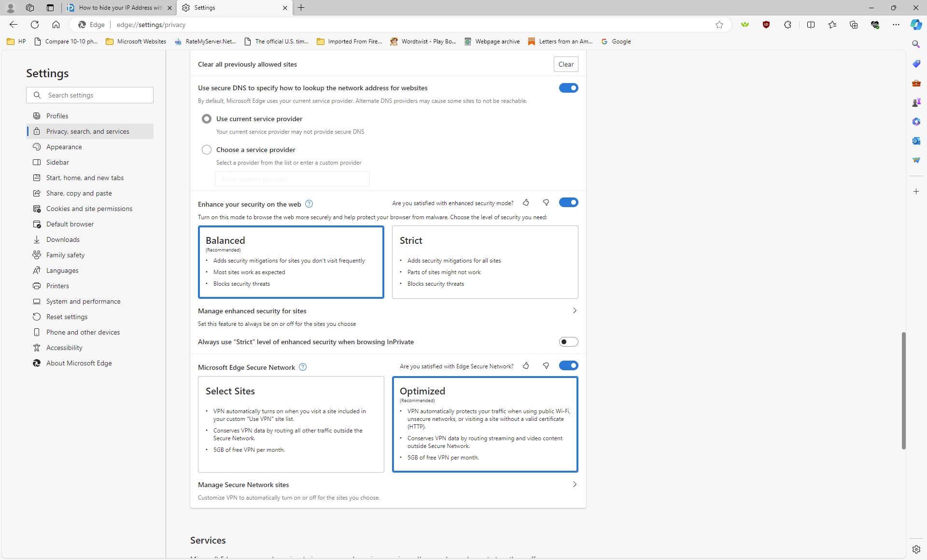Click the Copilot icon in the toolbar

point(915,25)
